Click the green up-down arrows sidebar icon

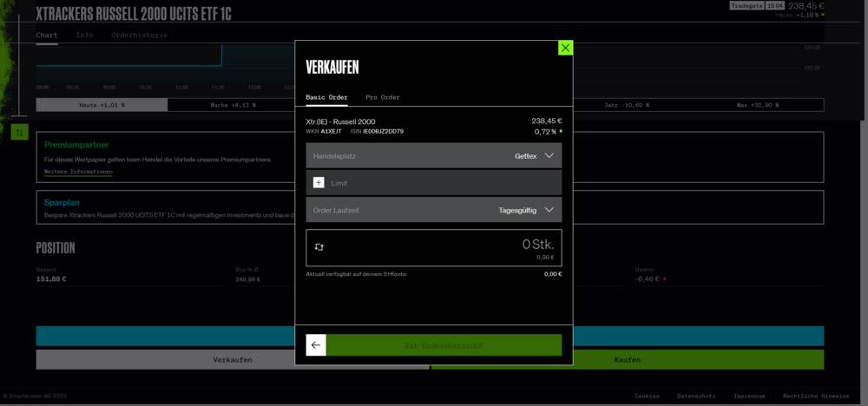[x=19, y=132]
